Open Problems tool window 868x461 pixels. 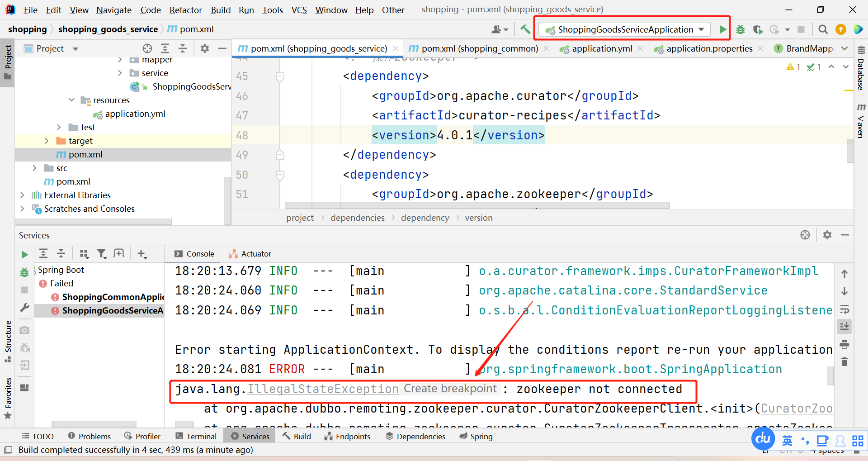(89, 436)
